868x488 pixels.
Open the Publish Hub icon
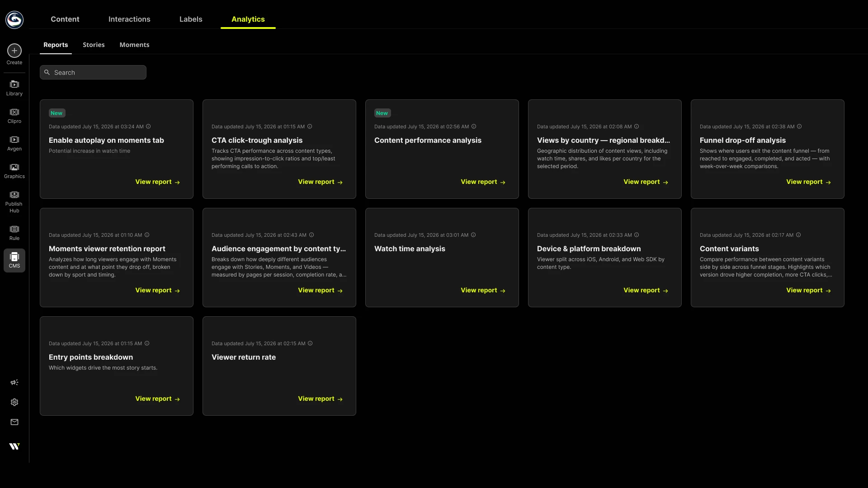(14, 195)
